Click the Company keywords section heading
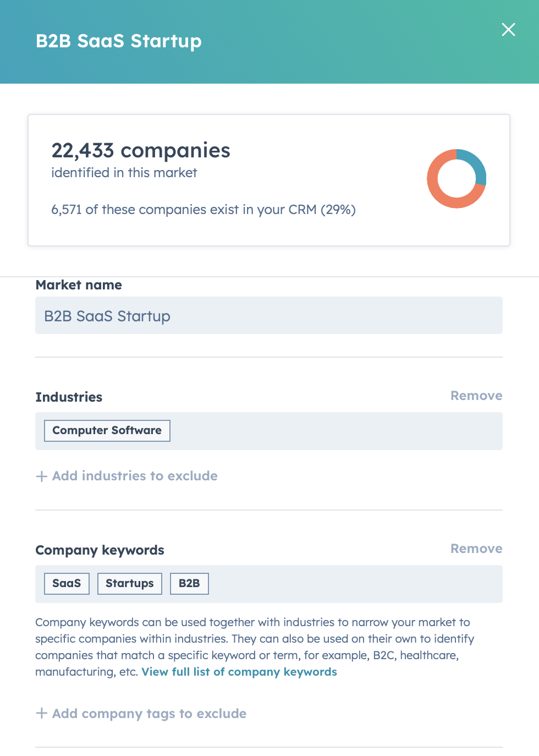539x756 pixels. pyautogui.click(x=100, y=550)
